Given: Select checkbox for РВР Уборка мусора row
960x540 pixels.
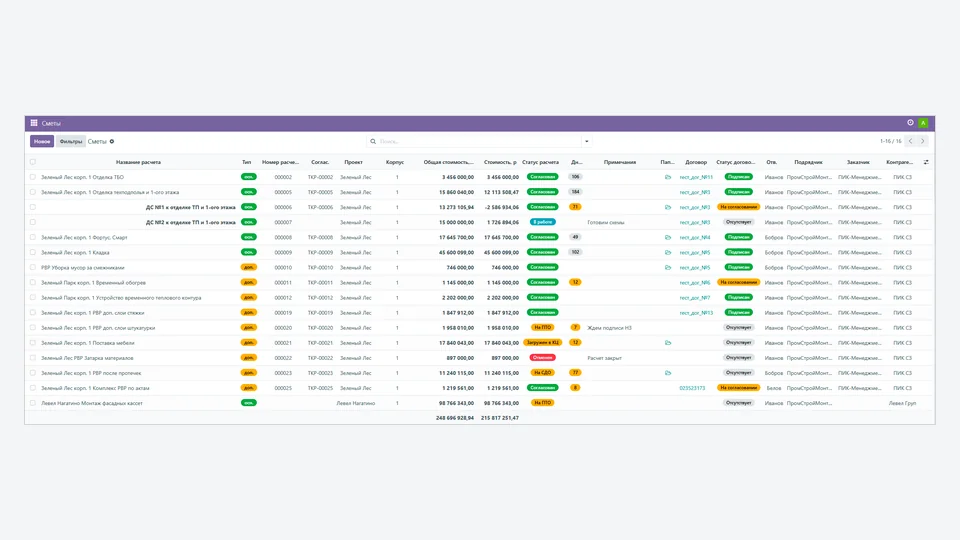Looking at the screenshot, I should 33,268.
